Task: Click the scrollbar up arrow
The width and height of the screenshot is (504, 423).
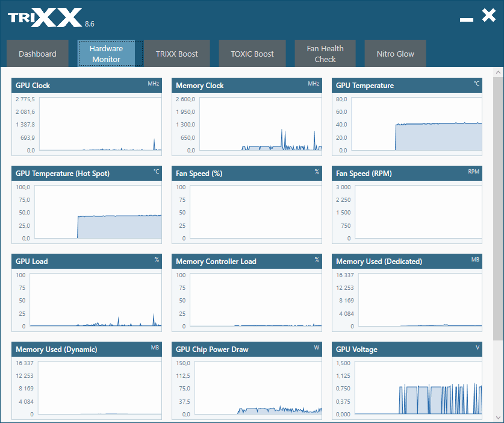Action: pos(498,72)
